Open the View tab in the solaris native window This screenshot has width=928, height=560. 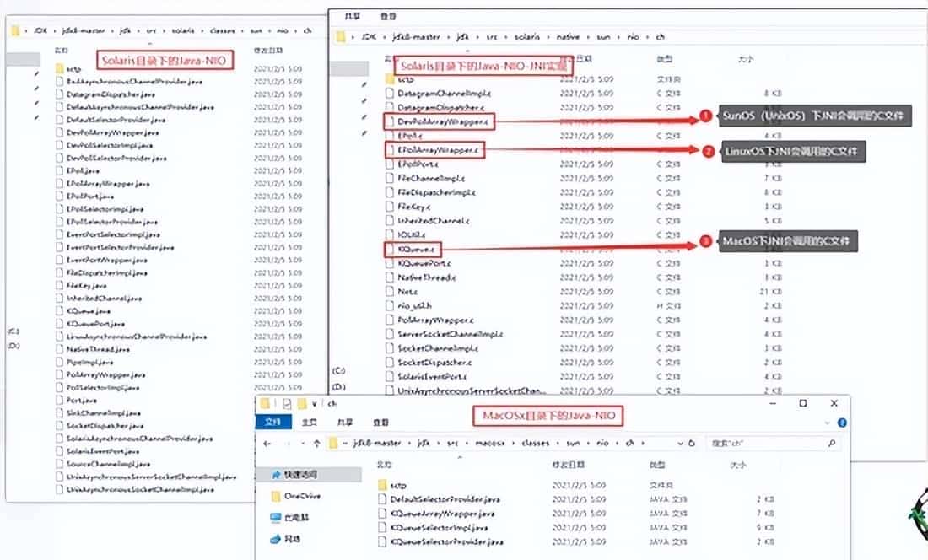pyautogui.click(x=388, y=17)
